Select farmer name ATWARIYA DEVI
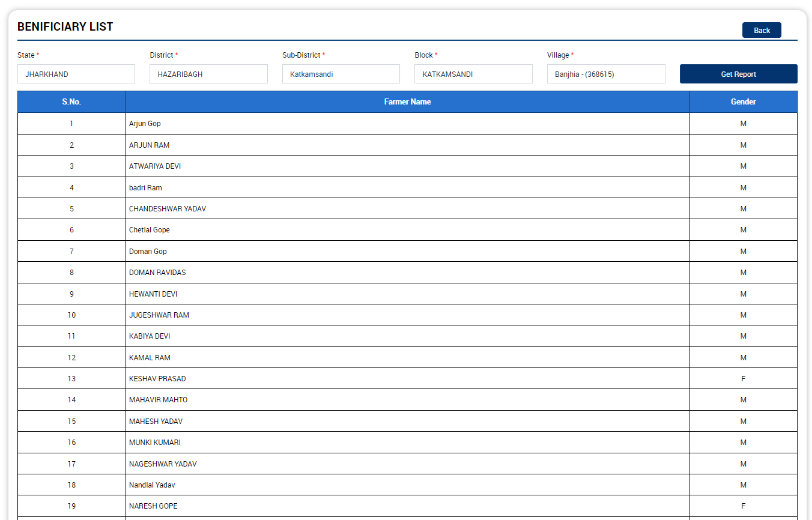This screenshot has width=812, height=520. [155, 166]
